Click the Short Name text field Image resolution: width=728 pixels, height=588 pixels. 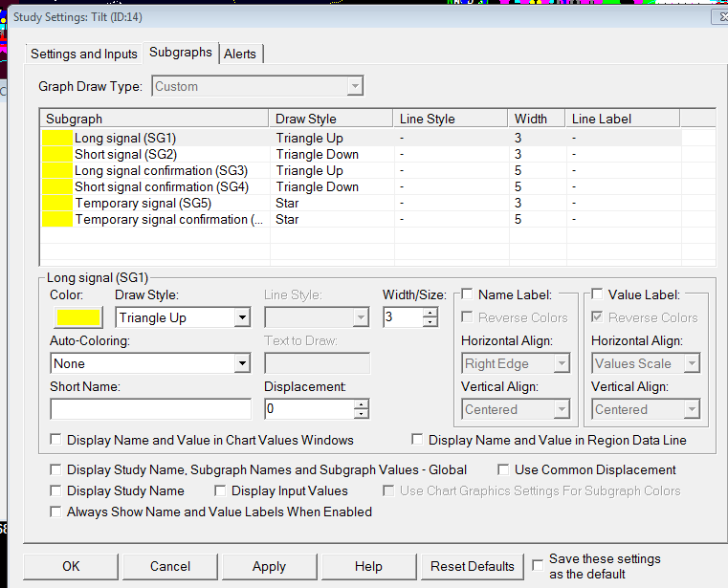[x=151, y=409]
